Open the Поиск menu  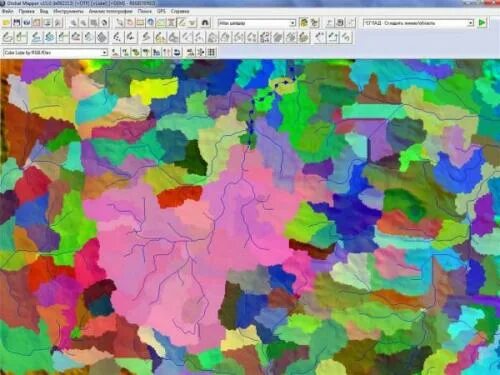click(144, 11)
